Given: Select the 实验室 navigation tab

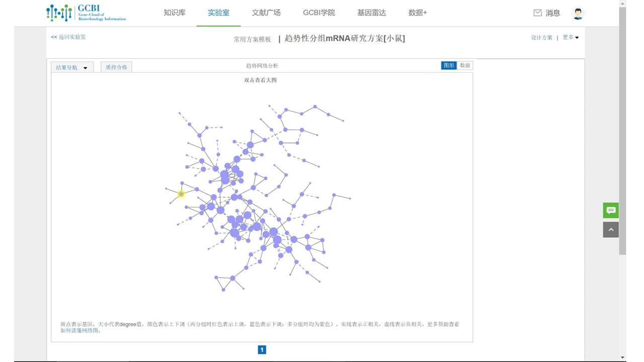Looking at the screenshot, I should [218, 13].
